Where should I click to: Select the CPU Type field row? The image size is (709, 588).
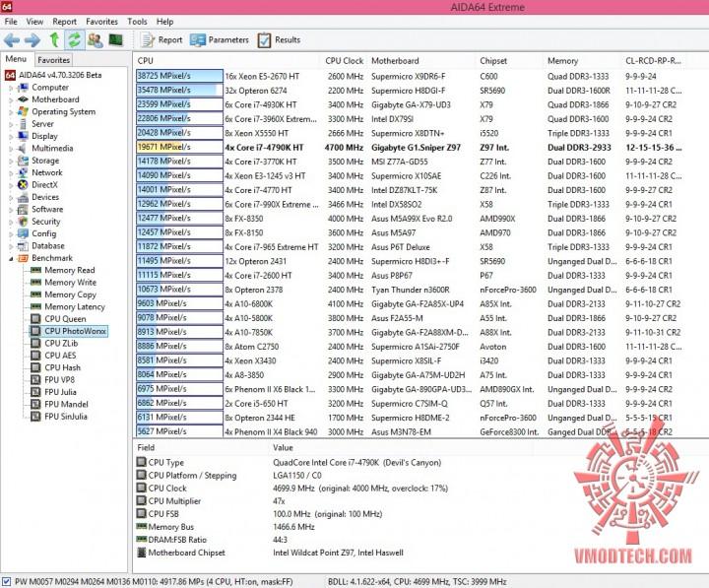tap(290, 463)
